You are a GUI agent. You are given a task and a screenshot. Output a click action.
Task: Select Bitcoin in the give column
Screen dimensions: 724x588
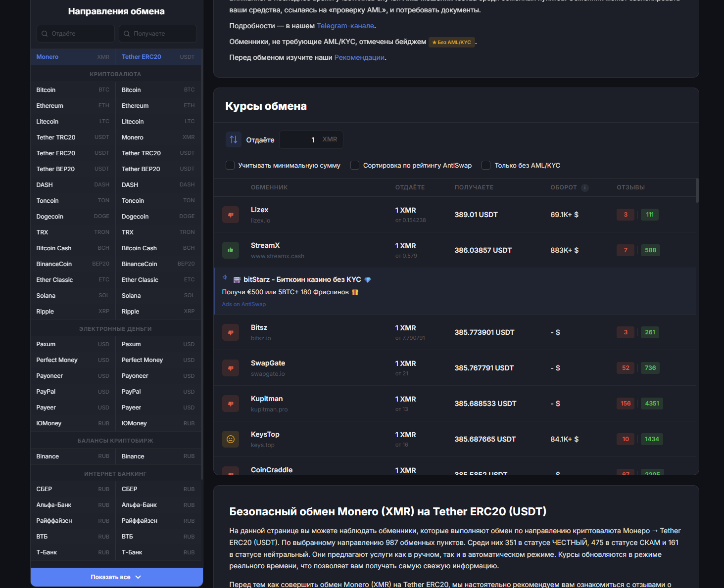pyautogui.click(x=73, y=90)
